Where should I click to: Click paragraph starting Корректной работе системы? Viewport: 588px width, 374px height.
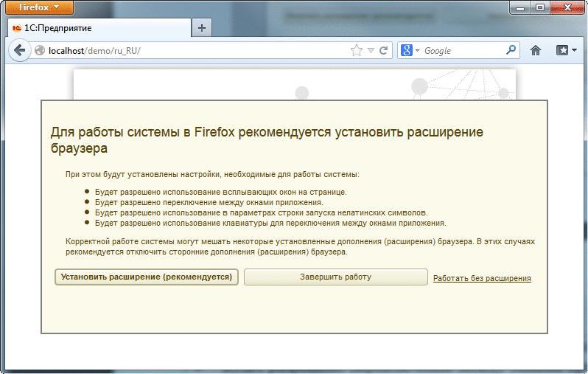[301, 246]
